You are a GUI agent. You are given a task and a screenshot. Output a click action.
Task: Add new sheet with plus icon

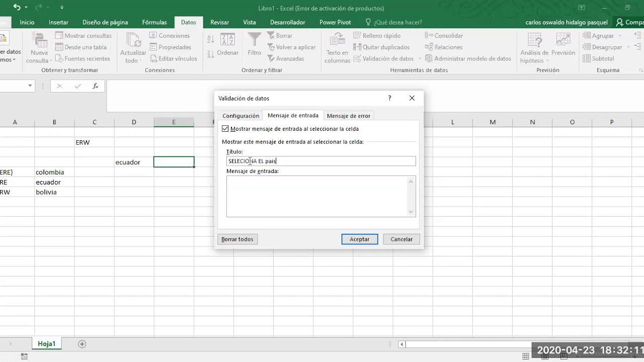82,344
